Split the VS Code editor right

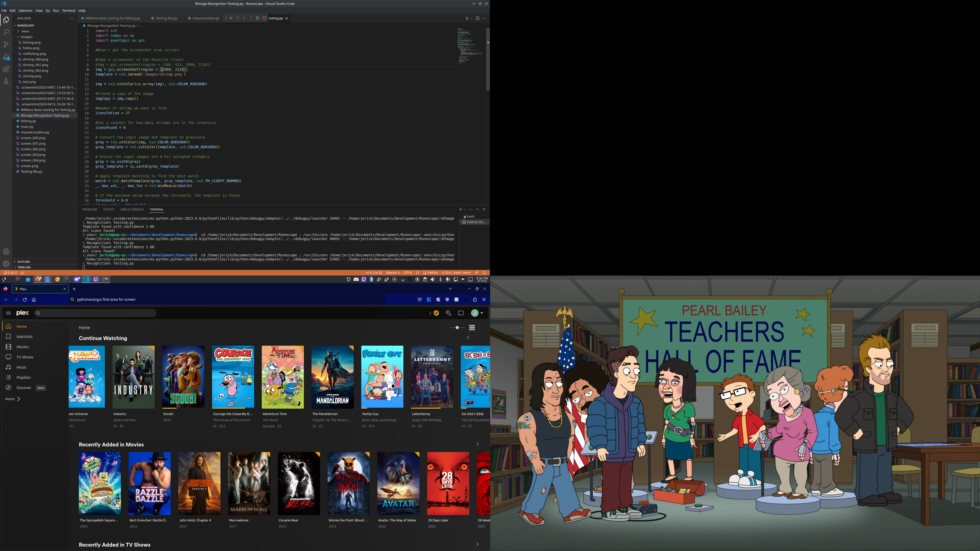[x=477, y=18]
